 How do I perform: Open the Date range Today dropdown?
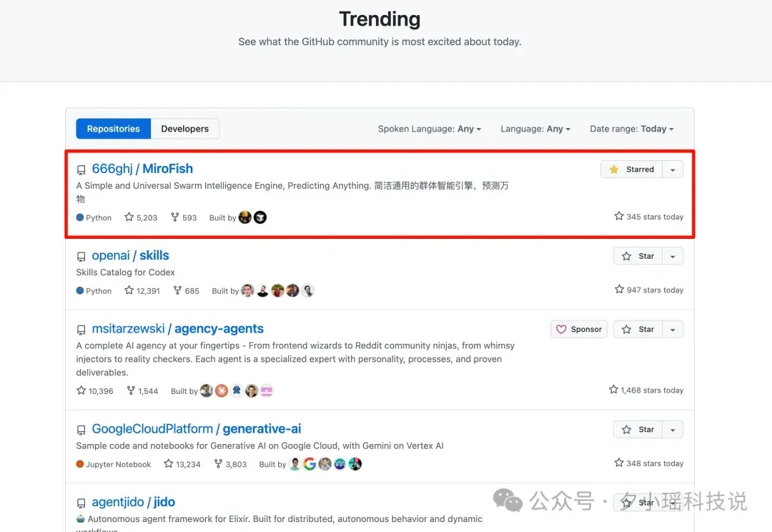tap(631, 129)
